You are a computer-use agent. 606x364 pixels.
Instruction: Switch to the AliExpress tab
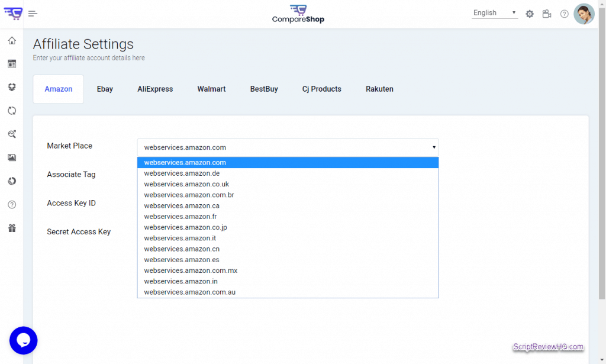coord(155,89)
